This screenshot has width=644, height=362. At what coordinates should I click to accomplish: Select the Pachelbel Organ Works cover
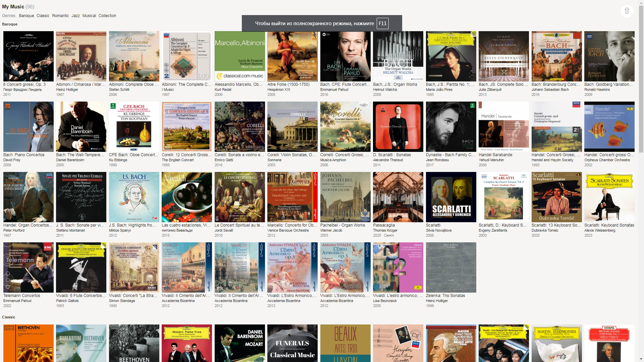tap(345, 197)
